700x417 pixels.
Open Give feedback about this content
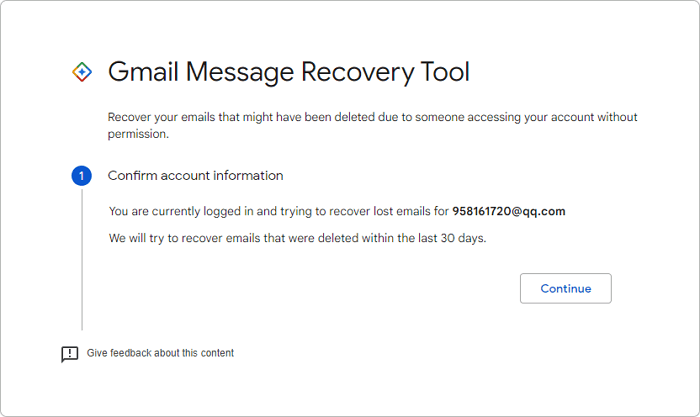[x=160, y=353]
